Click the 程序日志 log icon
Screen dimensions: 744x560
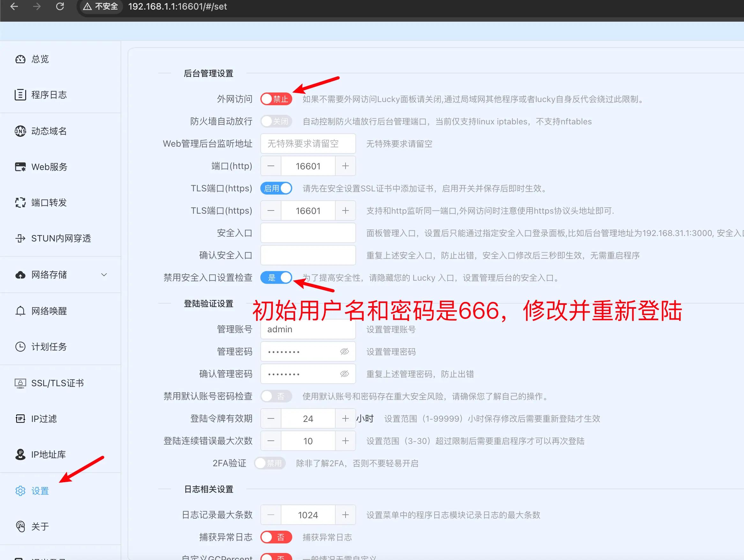(x=20, y=95)
